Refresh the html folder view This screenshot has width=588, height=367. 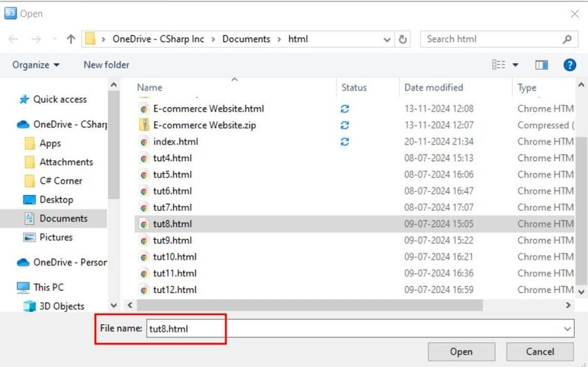point(403,39)
